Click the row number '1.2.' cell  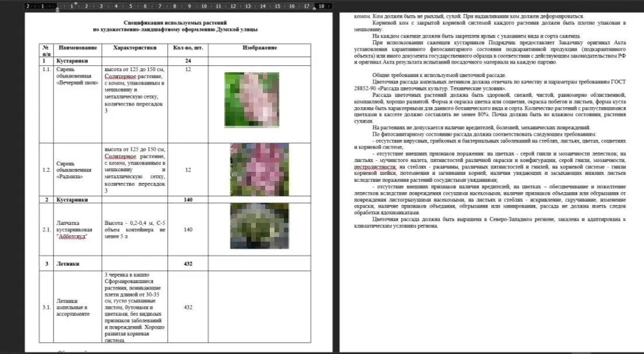click(47, 170)
